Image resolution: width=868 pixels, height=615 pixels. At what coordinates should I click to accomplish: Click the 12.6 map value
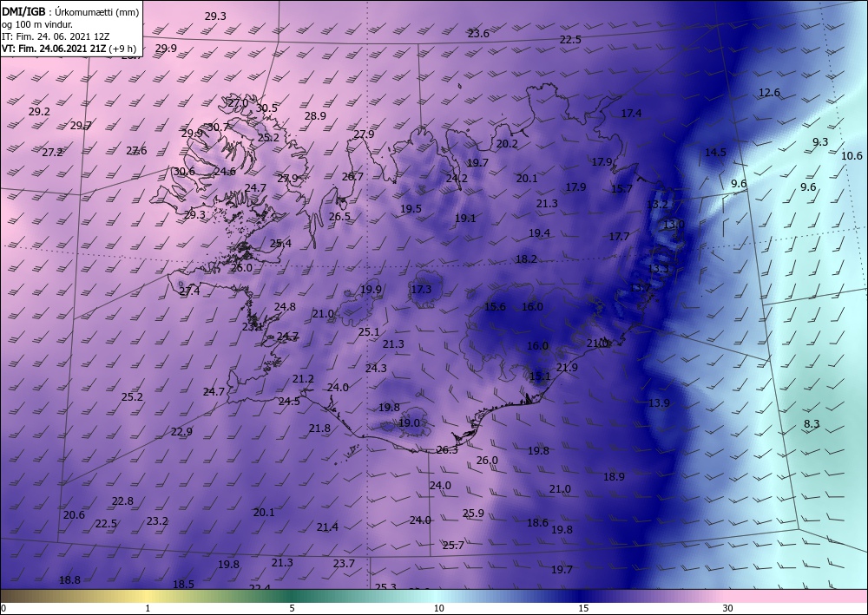tap(769, 93)
